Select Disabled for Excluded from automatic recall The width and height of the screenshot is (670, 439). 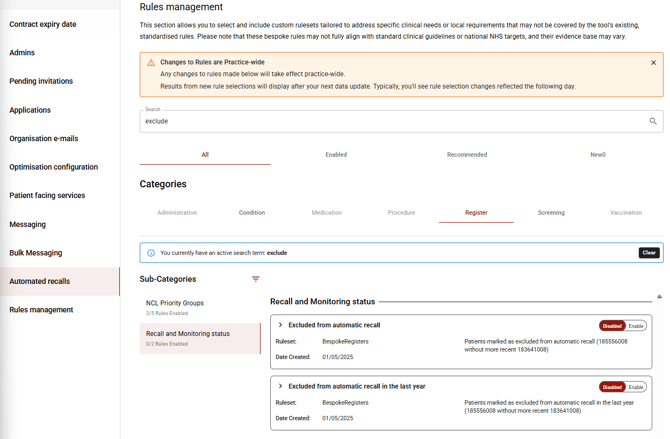click(x=612, y=326)
